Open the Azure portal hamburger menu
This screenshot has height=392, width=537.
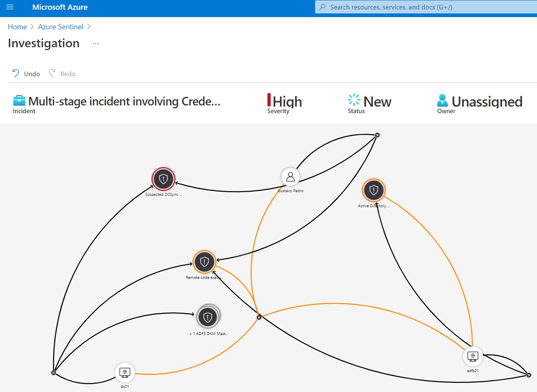tap(10, 7)
